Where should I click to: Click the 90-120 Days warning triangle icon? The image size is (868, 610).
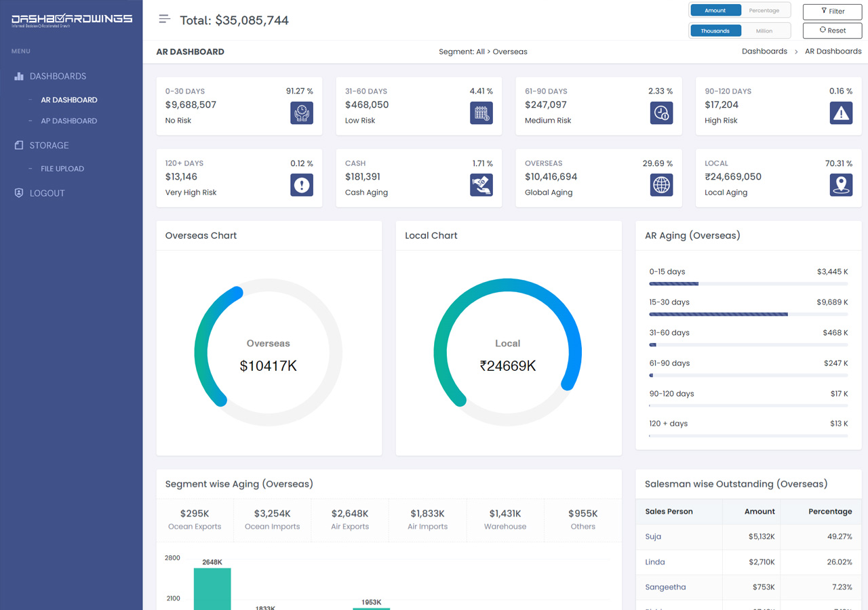coord(841,113)
